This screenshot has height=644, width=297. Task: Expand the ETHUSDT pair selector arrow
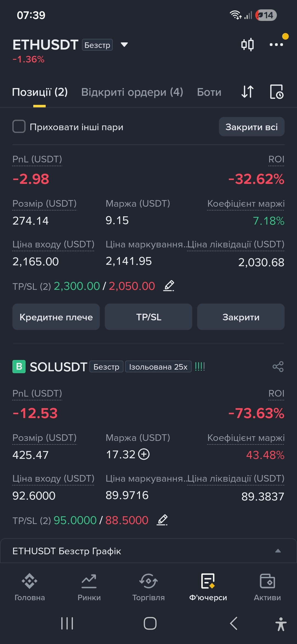(x=124, y=45)
